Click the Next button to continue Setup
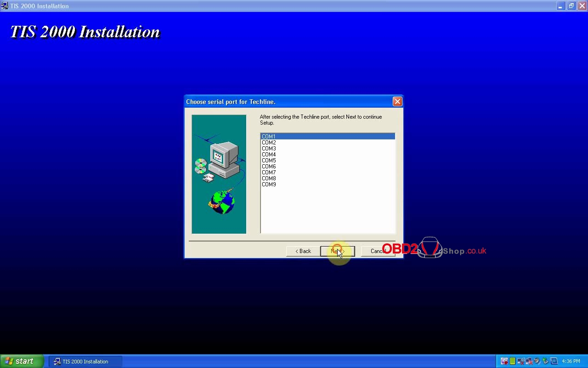 click(x=337, y=251)
